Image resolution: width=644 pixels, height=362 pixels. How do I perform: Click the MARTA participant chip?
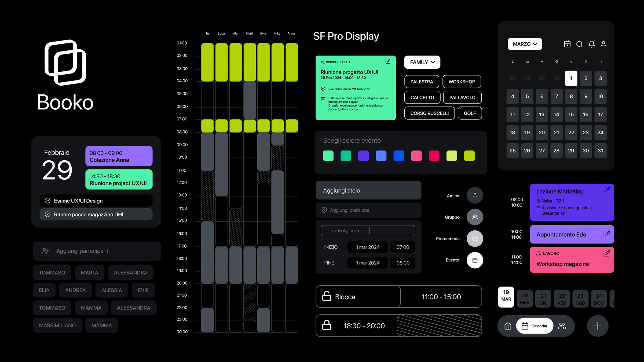tap(90, 273)
